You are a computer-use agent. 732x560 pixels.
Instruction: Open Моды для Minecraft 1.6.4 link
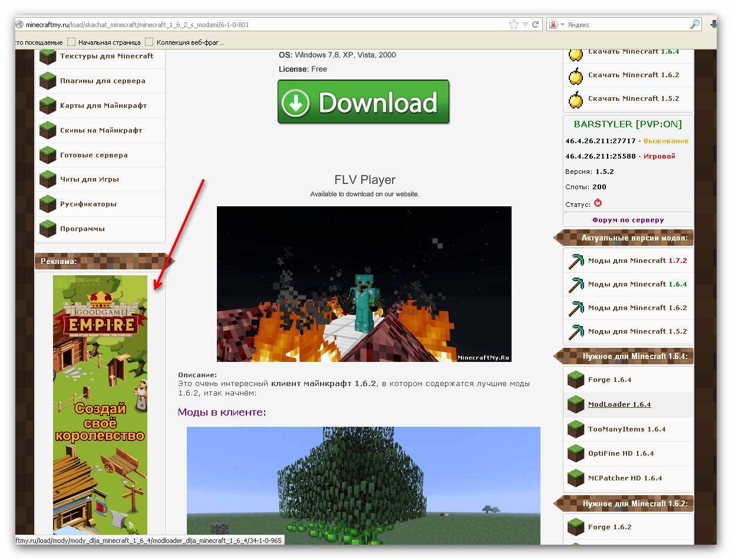coord(638,284)
